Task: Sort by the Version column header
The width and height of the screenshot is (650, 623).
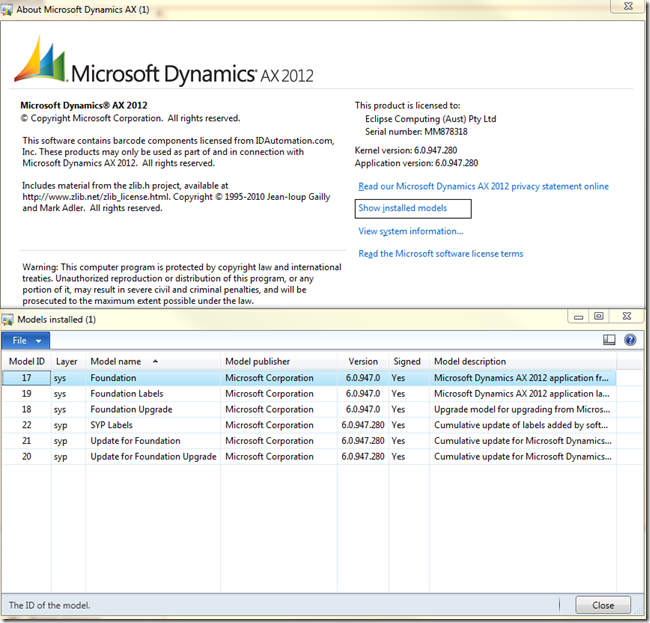Action: pyautogui.click(x=363, y=361)
